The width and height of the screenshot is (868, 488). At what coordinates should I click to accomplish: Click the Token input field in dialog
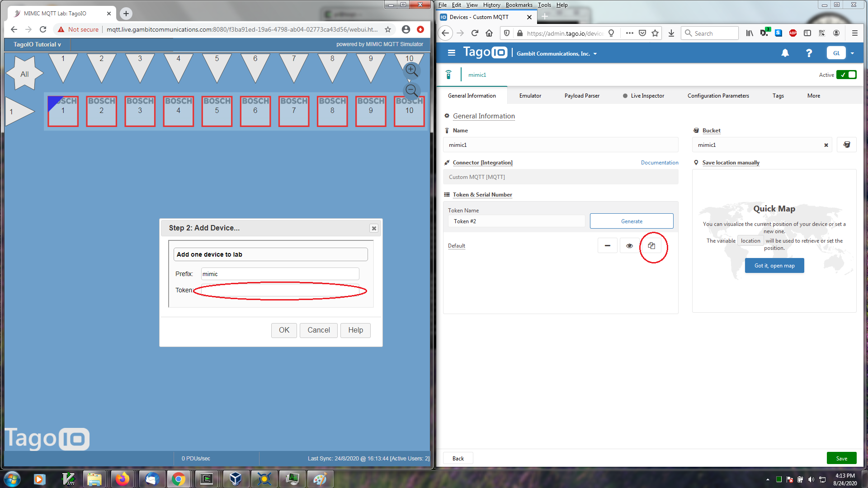[x=280, y=290]
